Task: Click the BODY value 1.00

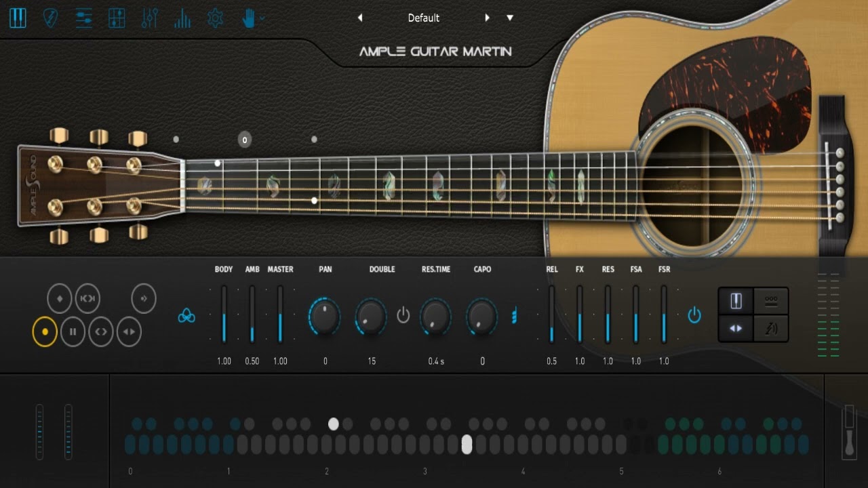Action: [224, 361]
